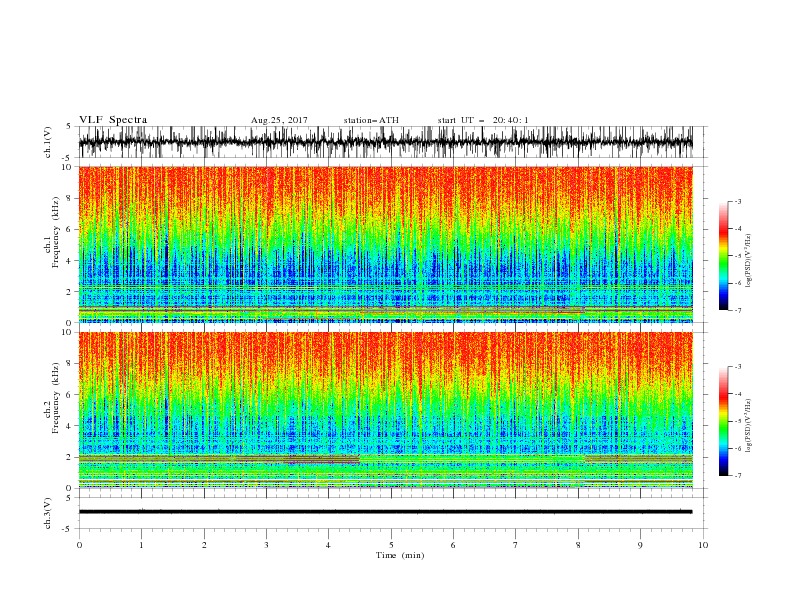Click inside the ch.1 spectrogram panel
The width and height of the screenshot is (792, 612).
[x=385, y=244]
